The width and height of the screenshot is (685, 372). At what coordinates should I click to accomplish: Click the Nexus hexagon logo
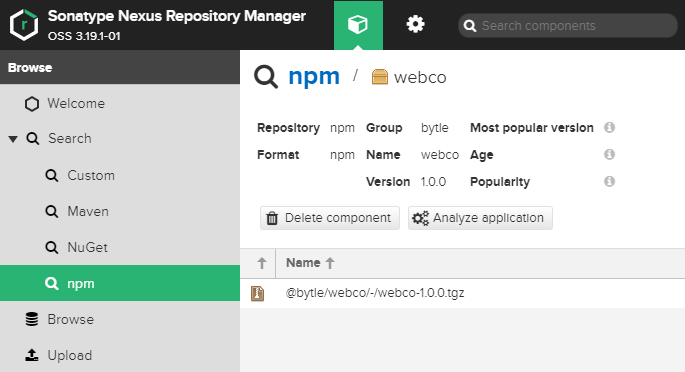(x=24, y=25)
